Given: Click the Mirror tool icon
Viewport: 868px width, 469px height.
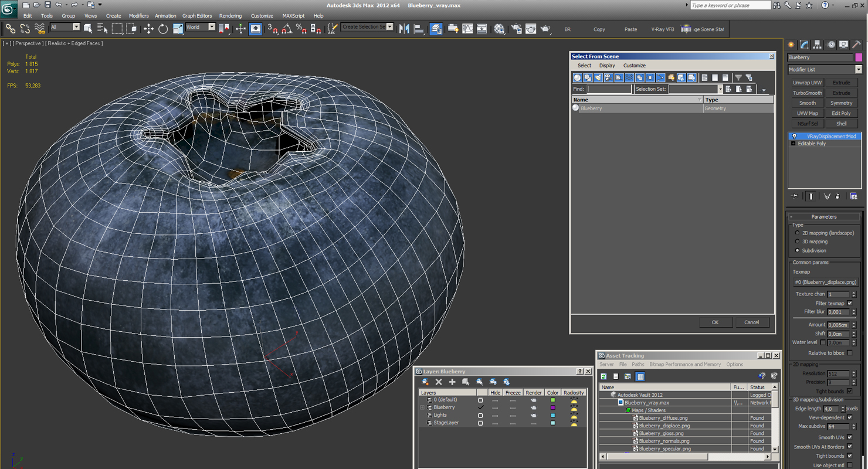Looking at the screenshot, I should pyautogui.click(x=404, y=28).
